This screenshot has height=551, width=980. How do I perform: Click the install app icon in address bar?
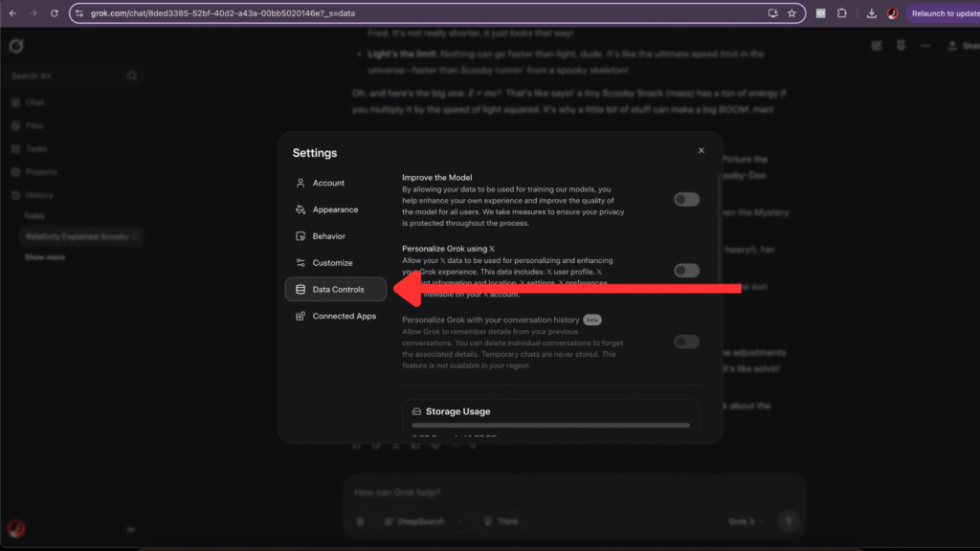pos(773,13)
